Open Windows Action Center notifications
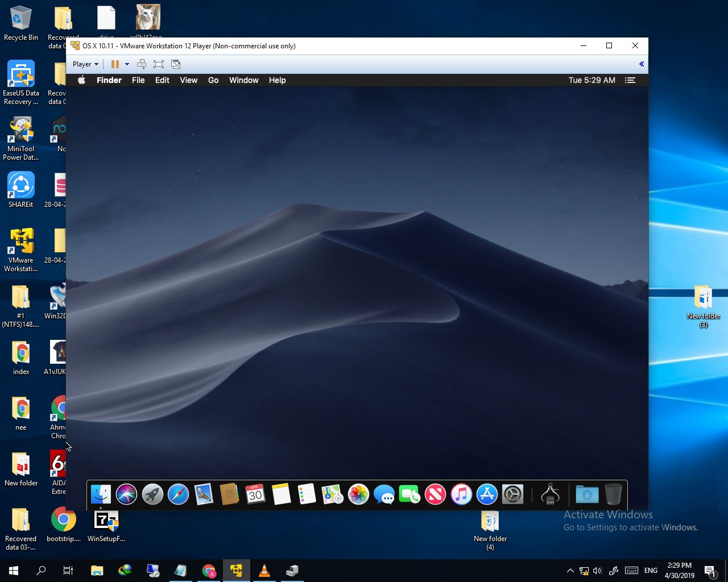Image resolution: width=728 pixels, height=582 pixels. (x=710, y=571)
